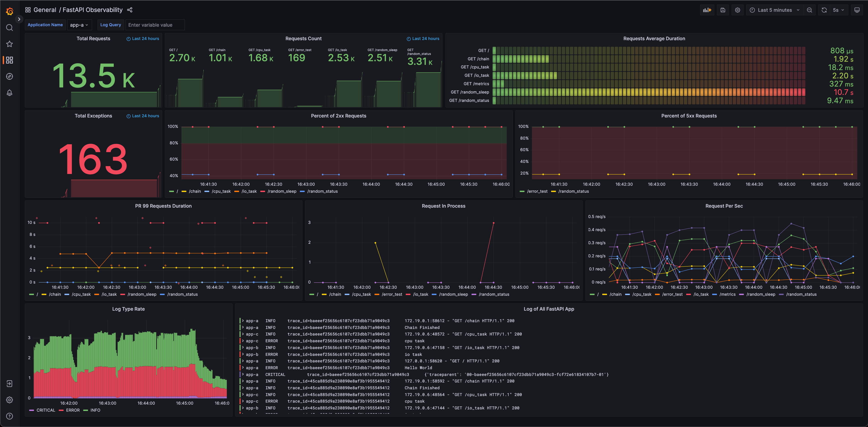Click the Application Name variable label

click(x=45, y=25)
